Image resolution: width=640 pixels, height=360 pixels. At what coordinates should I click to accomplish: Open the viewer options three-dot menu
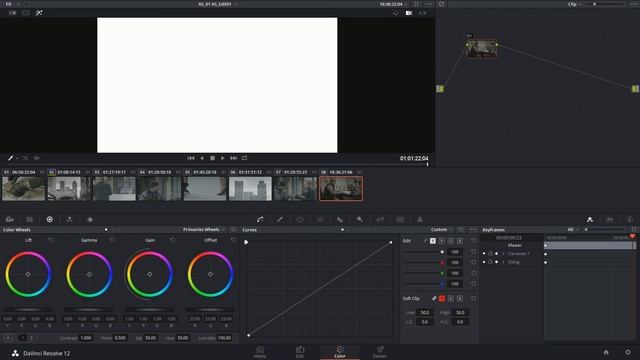(x=428, y=4)
